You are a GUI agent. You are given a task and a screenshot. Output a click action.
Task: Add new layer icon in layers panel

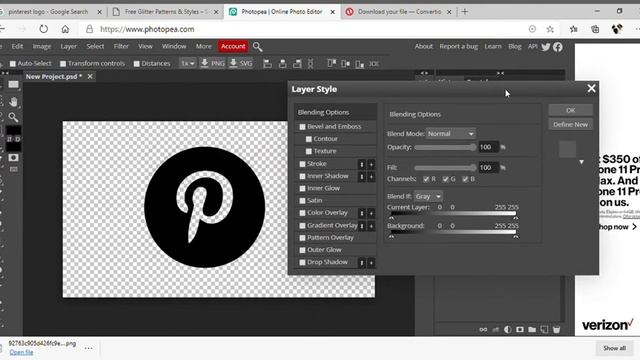click(544, 329)
